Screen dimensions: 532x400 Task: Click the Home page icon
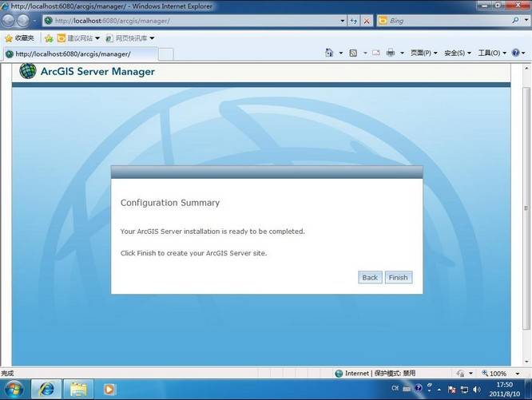(329, 53)
